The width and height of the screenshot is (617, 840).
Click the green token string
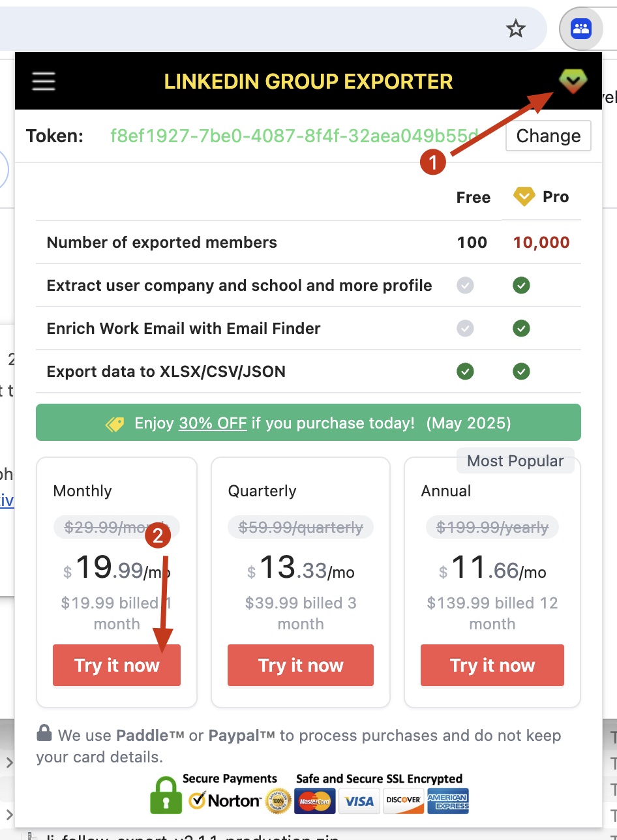(294, 136)
